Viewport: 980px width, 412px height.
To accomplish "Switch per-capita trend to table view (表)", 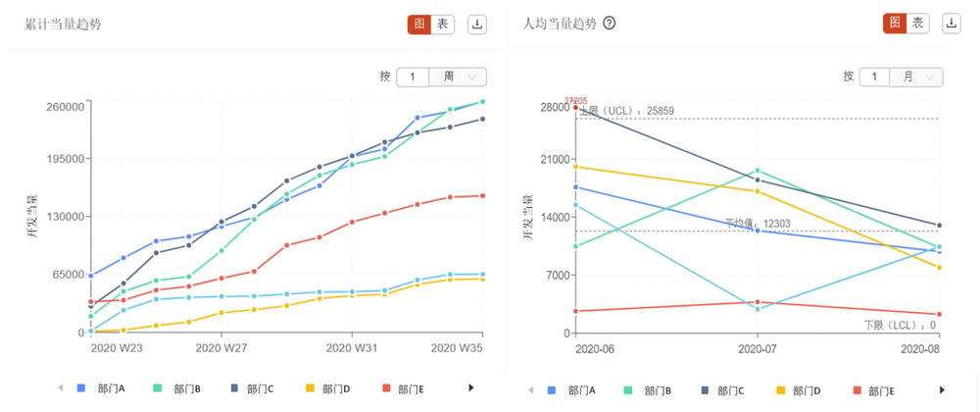I will [x=918, y=25].
